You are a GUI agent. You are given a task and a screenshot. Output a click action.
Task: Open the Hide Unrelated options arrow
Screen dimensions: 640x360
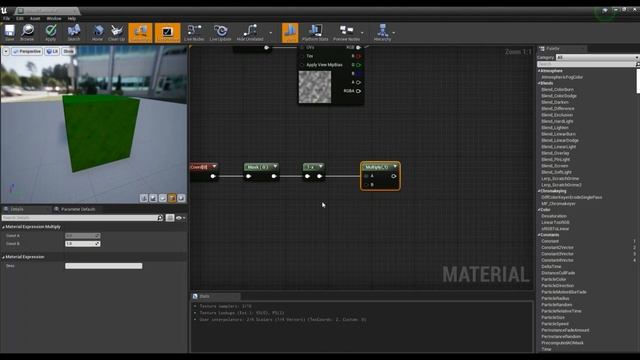pyautogui.click(x=271, y=33)
